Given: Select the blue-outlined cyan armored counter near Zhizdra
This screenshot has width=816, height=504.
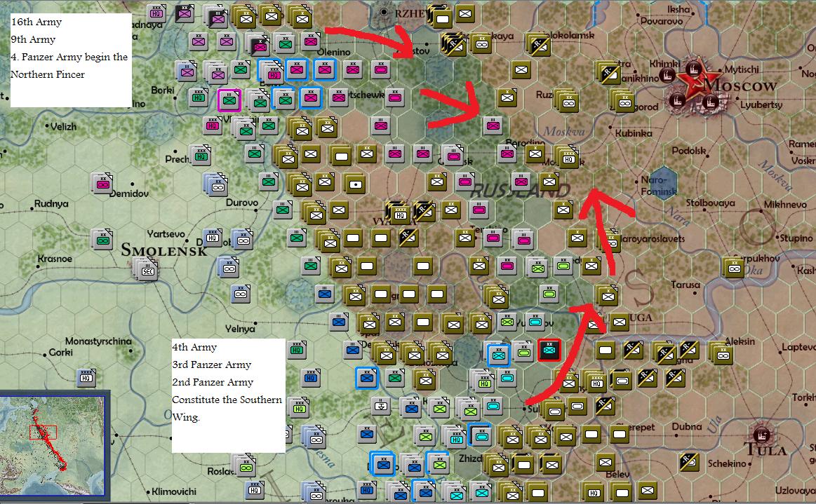Looking at the screenshot, I should pos(481,436).
